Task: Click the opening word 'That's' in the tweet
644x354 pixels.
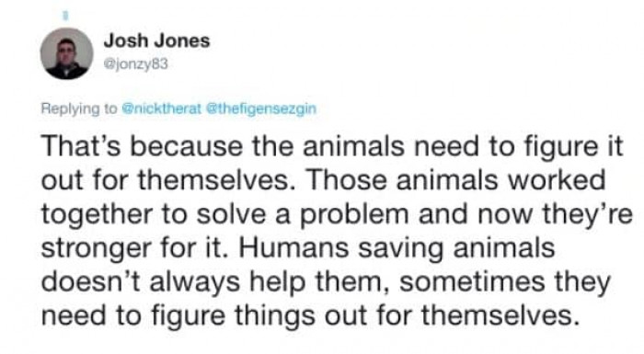Action: point(81,147)
